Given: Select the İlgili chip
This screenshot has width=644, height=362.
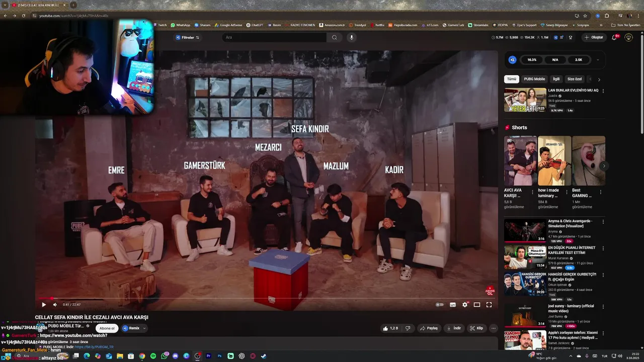Looking at the screenshot, I should [556, 79].
